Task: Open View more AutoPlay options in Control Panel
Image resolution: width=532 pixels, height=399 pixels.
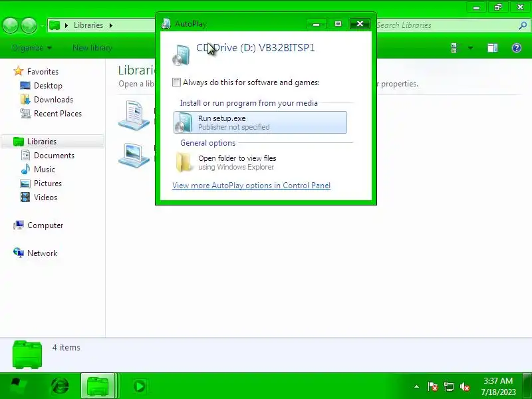Action: [x=251, y=186]
